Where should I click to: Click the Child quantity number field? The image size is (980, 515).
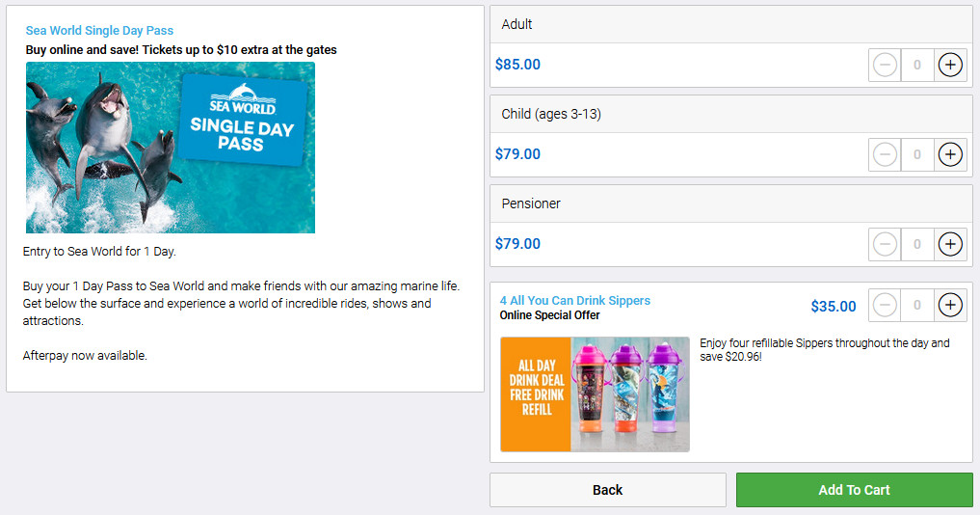coord(917,154)
